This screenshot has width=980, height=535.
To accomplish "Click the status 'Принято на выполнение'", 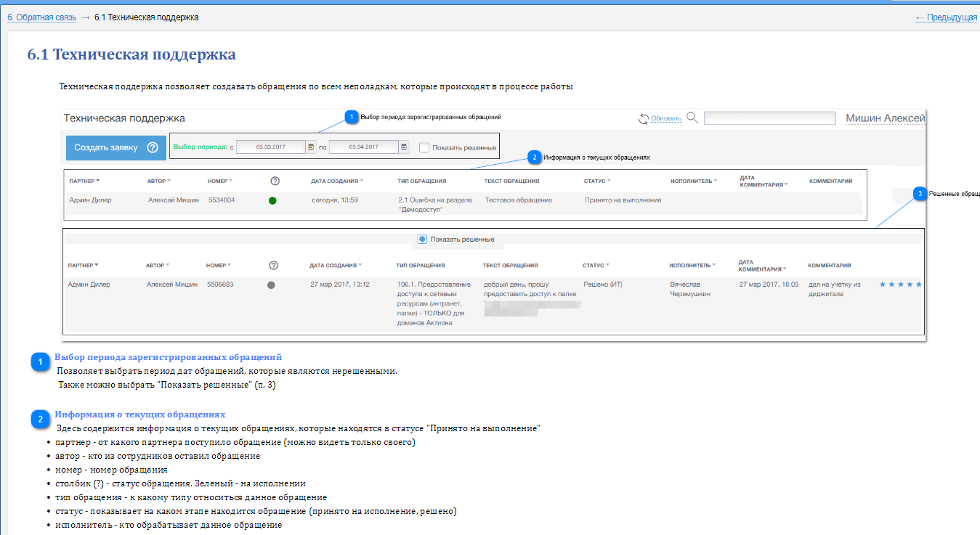I will (623, 200).
